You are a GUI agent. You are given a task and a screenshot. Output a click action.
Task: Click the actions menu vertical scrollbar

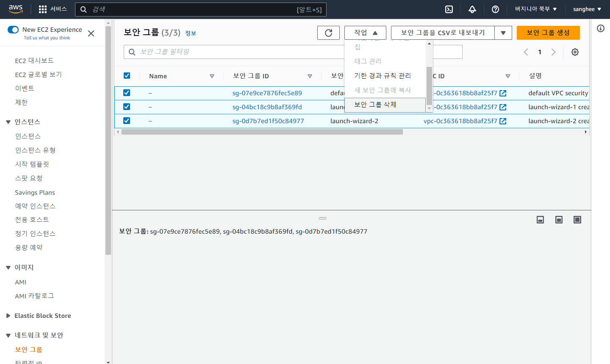[x=429, y=85]
